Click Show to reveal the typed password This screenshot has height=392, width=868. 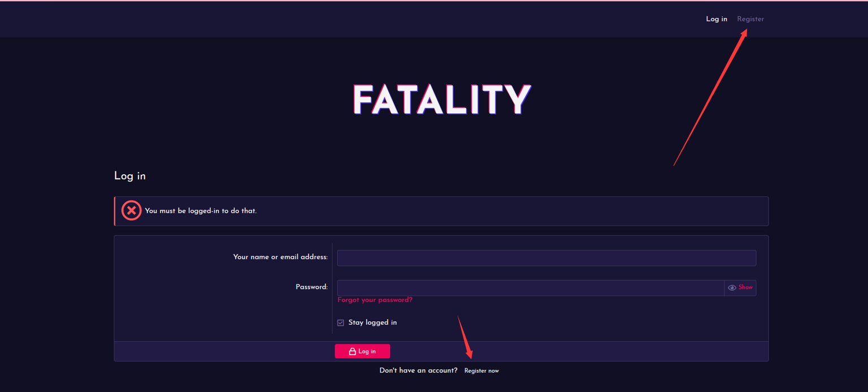coord(745,287)
